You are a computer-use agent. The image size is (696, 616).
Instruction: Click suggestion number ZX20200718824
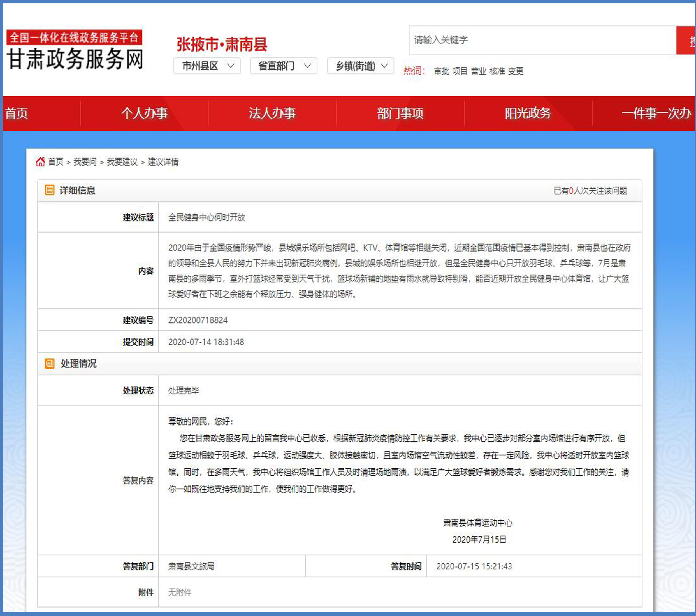(198, 320)
